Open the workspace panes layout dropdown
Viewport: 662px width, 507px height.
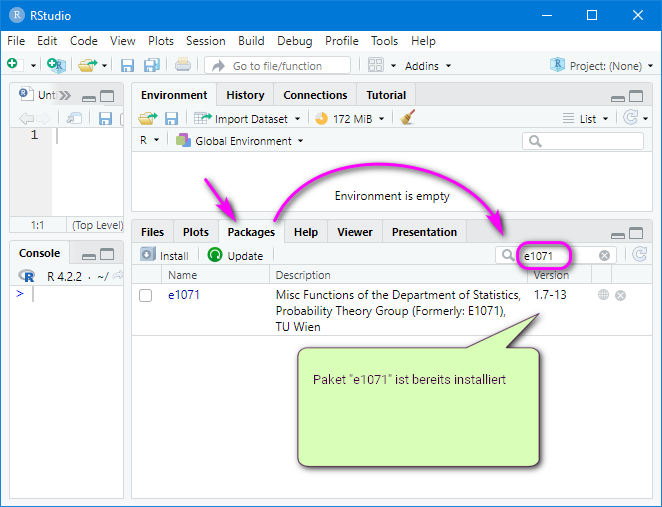tap(382, 65)
